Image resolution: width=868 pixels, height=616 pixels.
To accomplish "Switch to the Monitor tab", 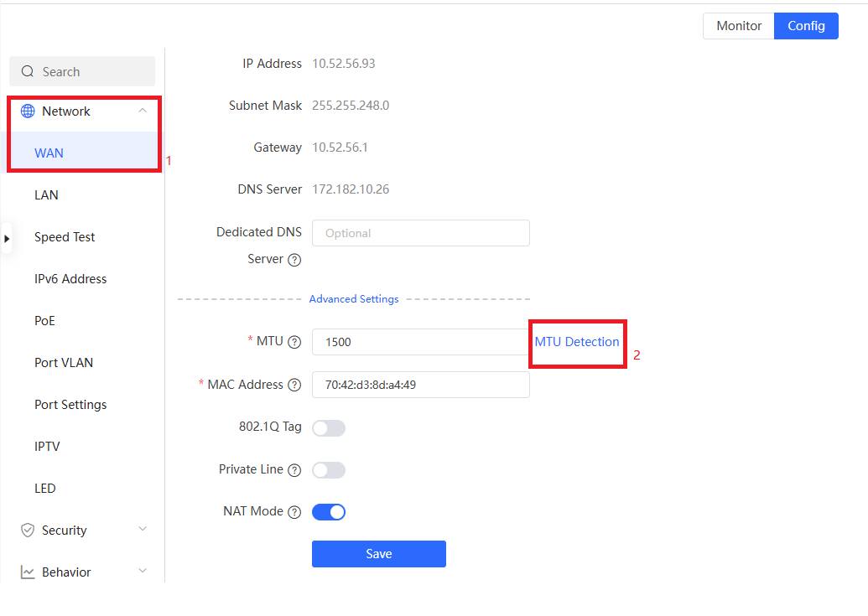I will point(738,26).
